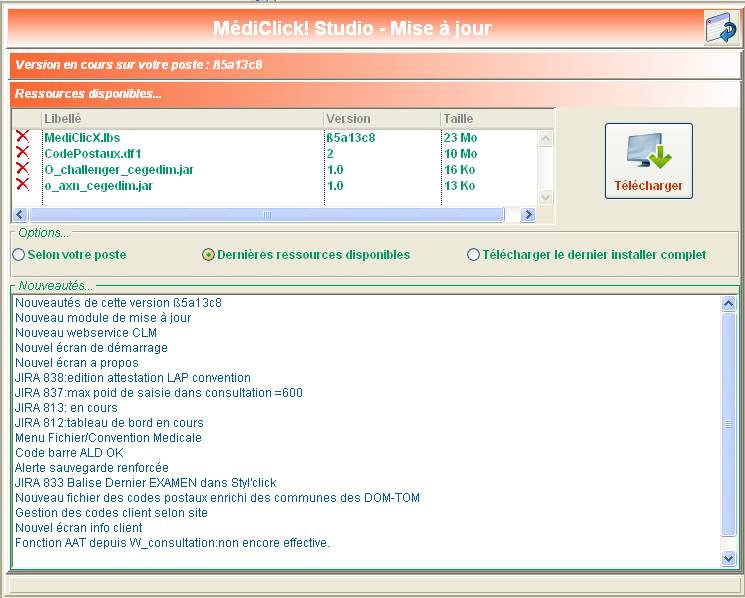Click the Télécharger download button
Image resolution: width=745 pixels, height=598 pixels.
[649, 161]
